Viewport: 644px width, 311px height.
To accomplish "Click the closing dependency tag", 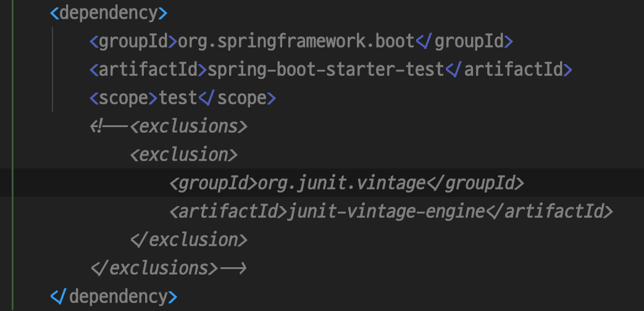I will (x=114, y=296).
